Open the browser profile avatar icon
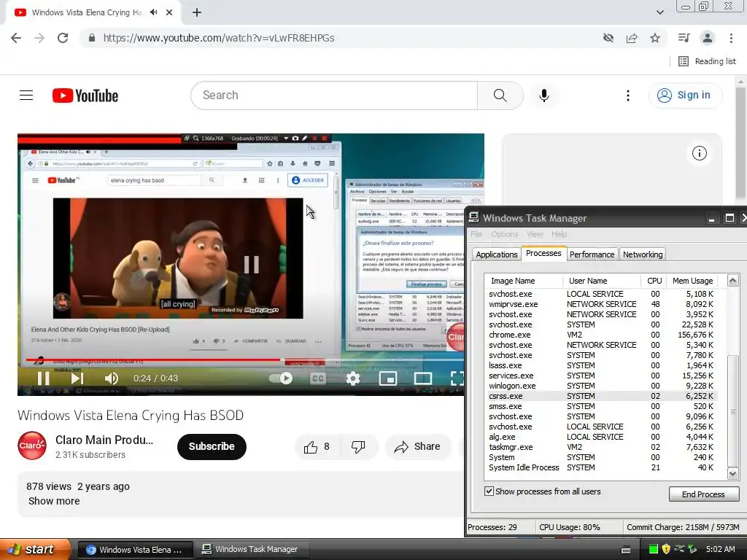This screenshot has height=560, width=747. [708, 38]
